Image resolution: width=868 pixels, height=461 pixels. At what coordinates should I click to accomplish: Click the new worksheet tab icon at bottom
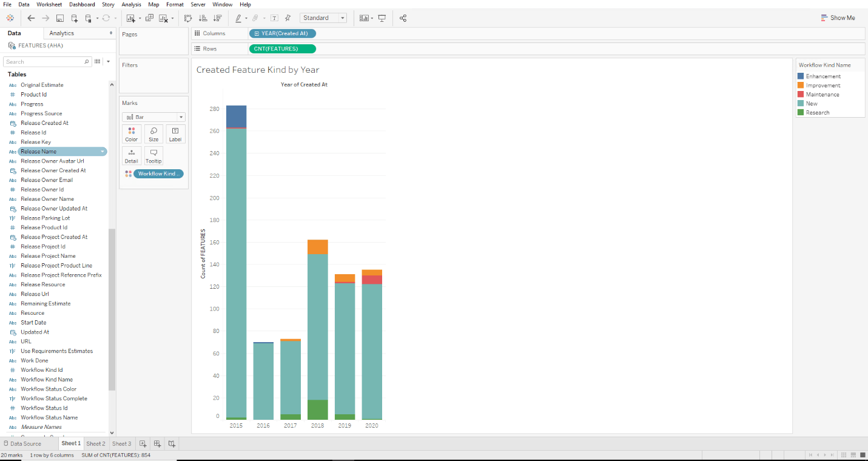[x=143, y=443]
